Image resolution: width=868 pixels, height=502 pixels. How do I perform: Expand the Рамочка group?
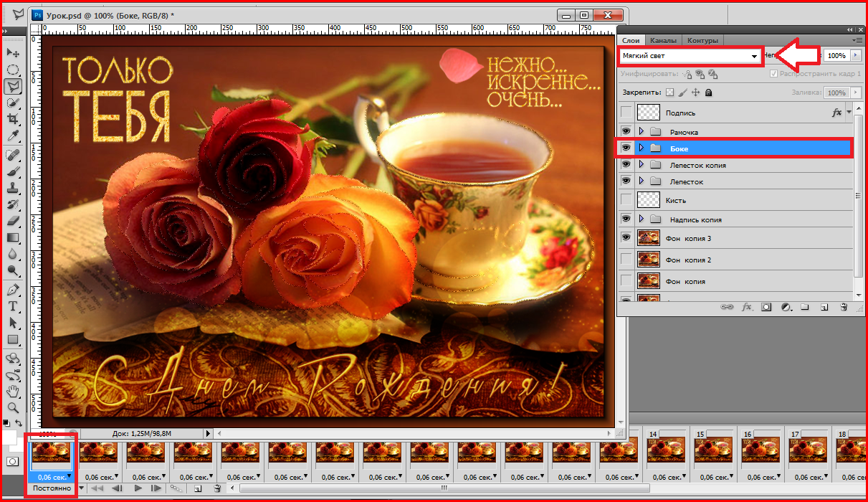[642, 131]
